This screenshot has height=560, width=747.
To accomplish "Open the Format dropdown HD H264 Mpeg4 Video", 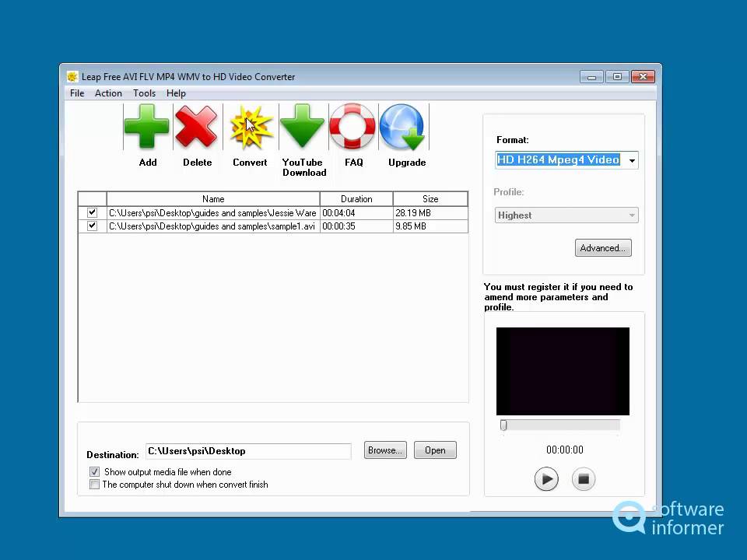I will point(566,160).
